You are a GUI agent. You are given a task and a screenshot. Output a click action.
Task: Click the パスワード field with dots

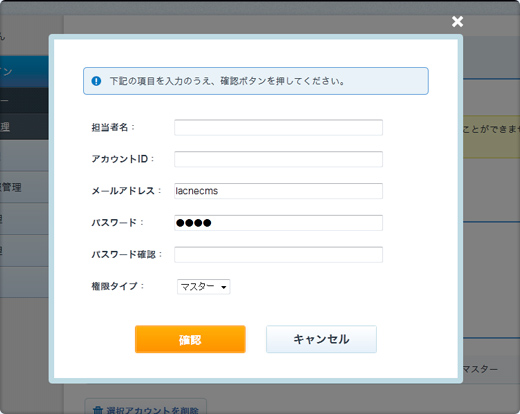tap(278, 223)
